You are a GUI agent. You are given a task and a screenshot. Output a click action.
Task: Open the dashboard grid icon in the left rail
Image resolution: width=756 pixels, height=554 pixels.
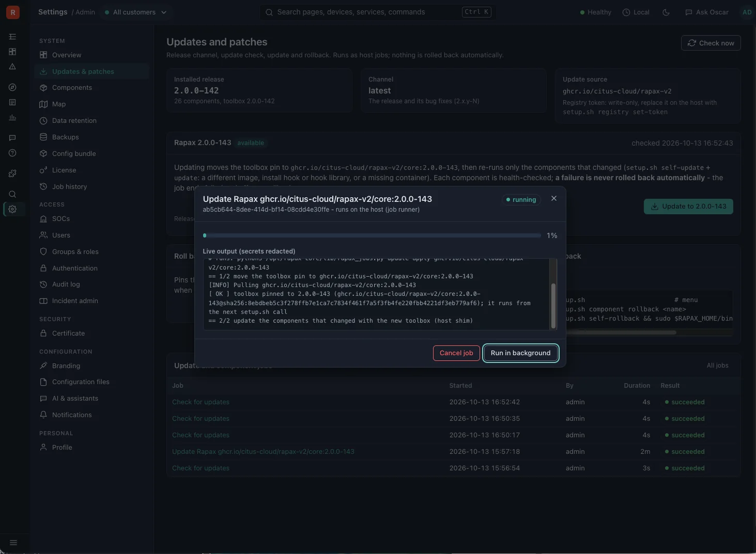pos(12,52)
